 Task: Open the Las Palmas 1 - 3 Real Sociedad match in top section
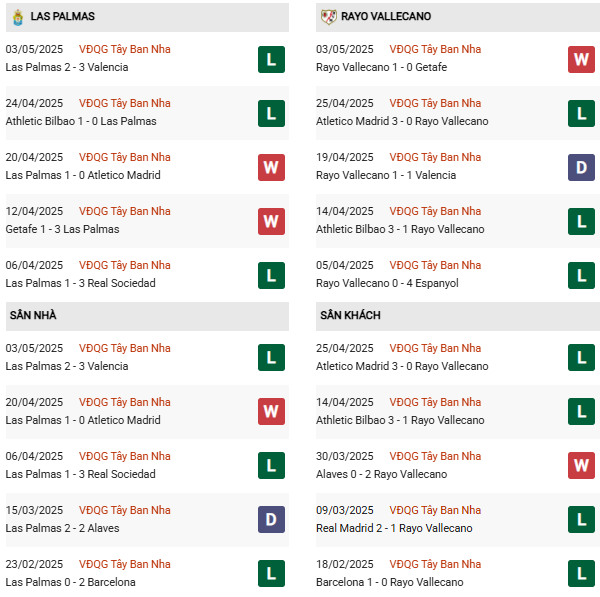[x=80, y=283]
